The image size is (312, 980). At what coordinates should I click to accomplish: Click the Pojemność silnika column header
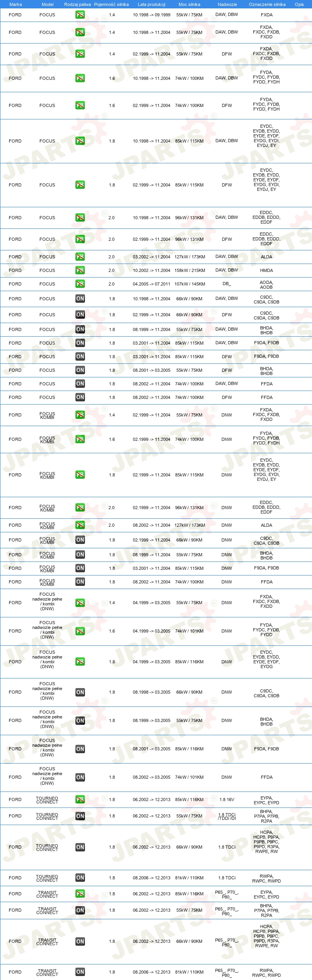[x=111, y=4]
